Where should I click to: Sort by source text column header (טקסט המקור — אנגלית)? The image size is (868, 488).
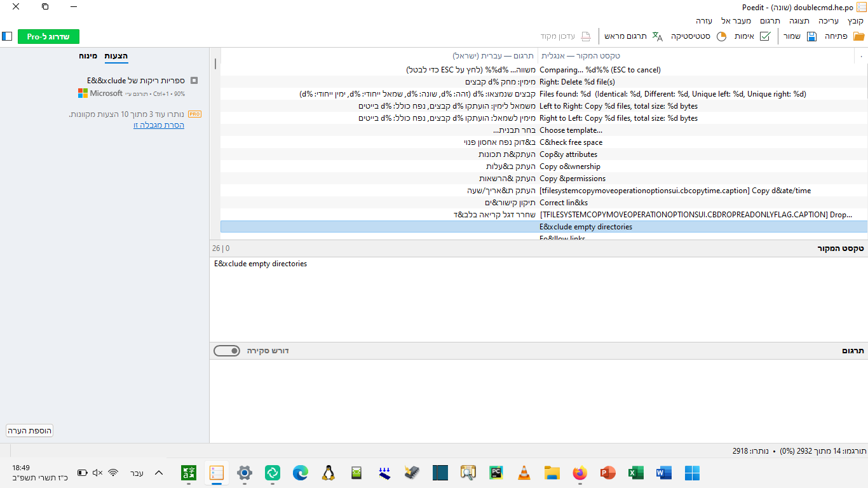pos(697,56)
